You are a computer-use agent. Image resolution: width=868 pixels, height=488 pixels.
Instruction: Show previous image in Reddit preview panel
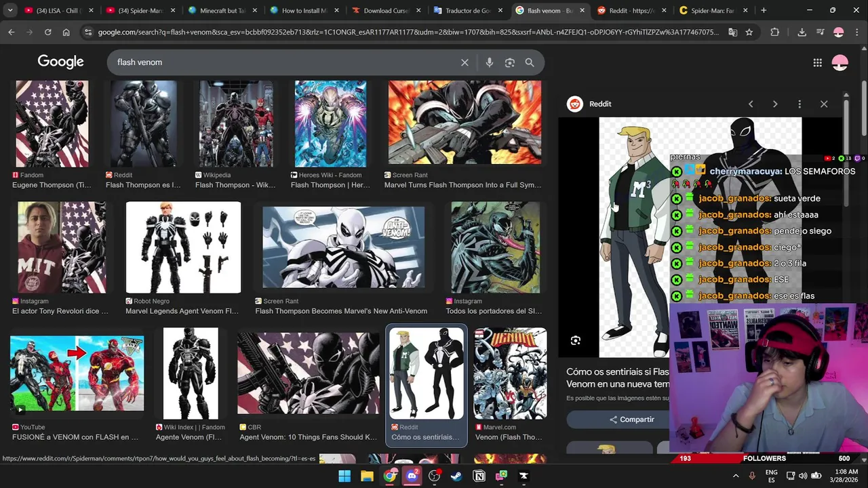point(751,104)
